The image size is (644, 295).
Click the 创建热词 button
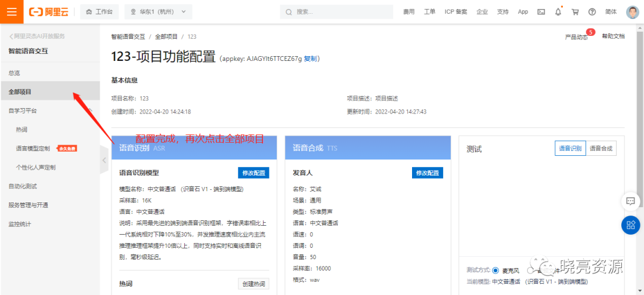pos(253,284)
